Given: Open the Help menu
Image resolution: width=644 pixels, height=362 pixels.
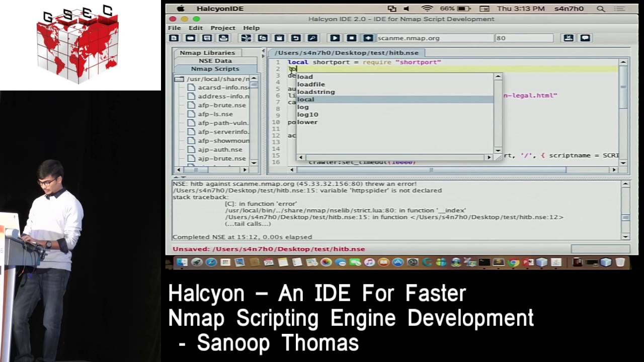Looking at the screenshot, I should pos(252,28).
